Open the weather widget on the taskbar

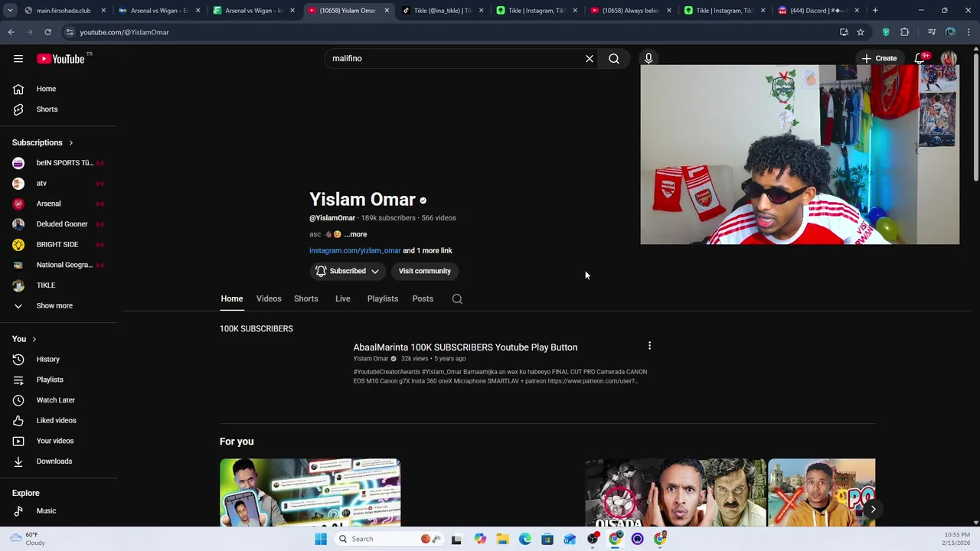pos(28,539)
